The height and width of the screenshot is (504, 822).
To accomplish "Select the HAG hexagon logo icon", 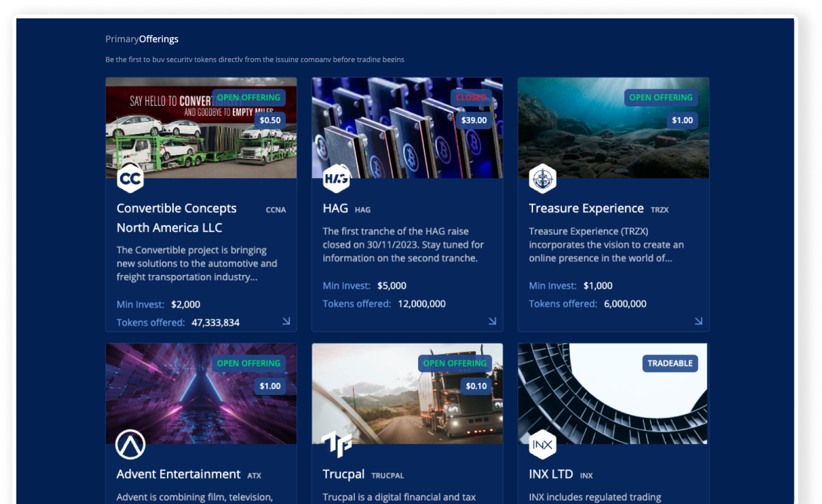I will [x=338, y=178].
